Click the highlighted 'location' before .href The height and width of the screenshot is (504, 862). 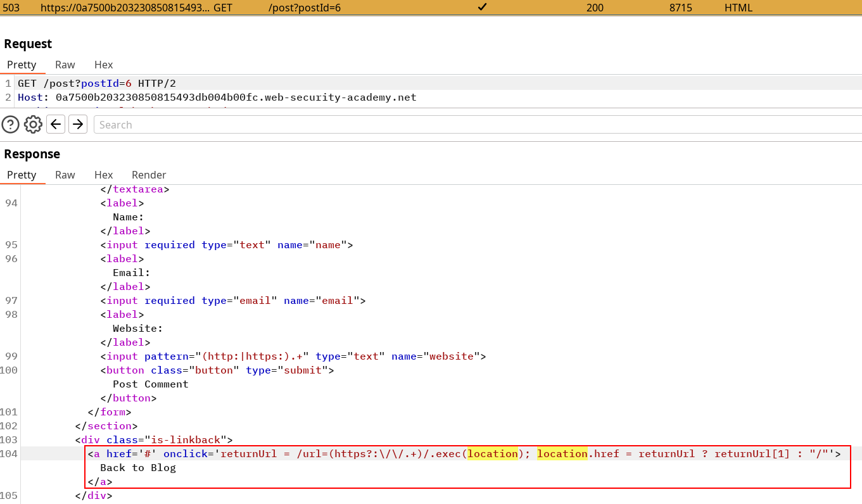(562, 453)
